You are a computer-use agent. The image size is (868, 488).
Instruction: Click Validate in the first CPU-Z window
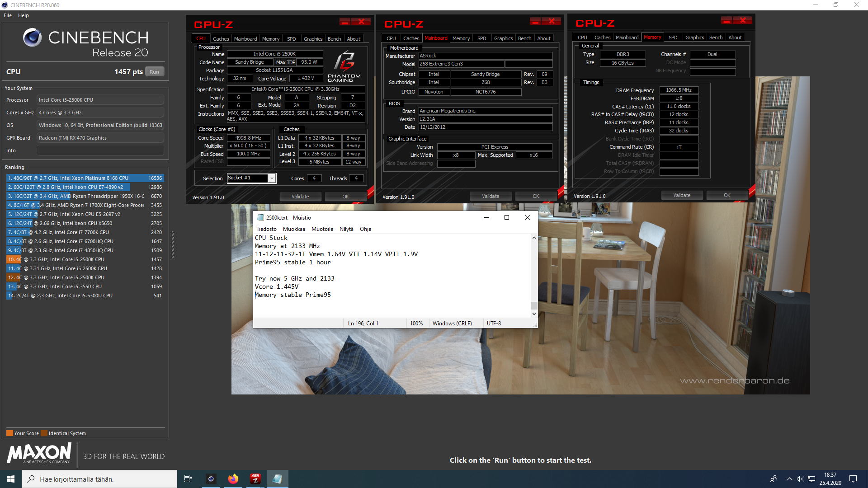300,197
